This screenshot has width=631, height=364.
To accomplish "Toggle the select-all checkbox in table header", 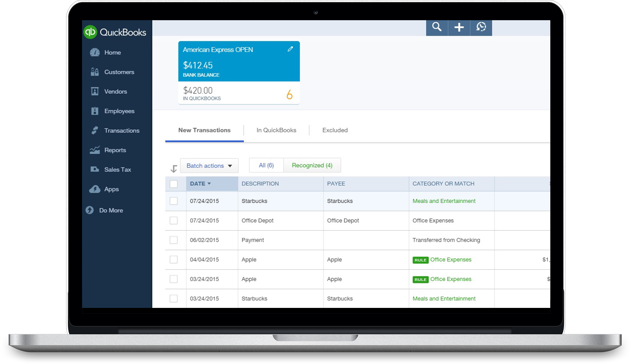I will 174,184.
